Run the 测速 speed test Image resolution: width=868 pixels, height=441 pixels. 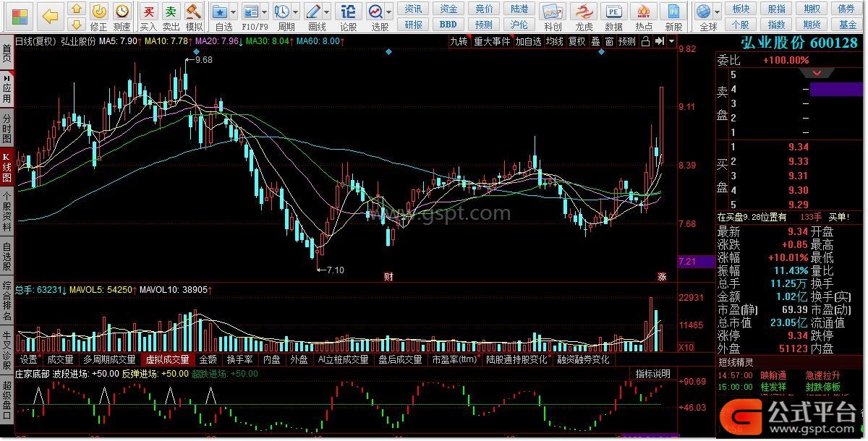click(x=122, y=17)
